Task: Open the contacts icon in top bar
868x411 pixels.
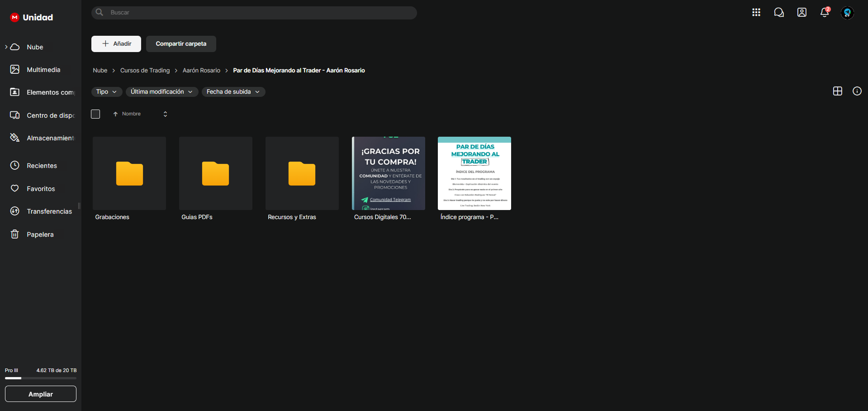Action: pos(802,13)
